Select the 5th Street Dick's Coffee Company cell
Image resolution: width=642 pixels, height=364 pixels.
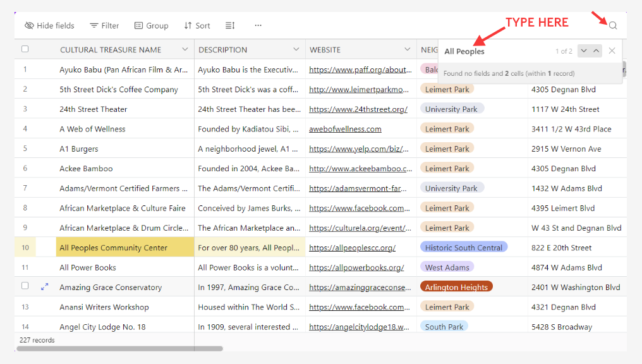[x=125, y=89]
